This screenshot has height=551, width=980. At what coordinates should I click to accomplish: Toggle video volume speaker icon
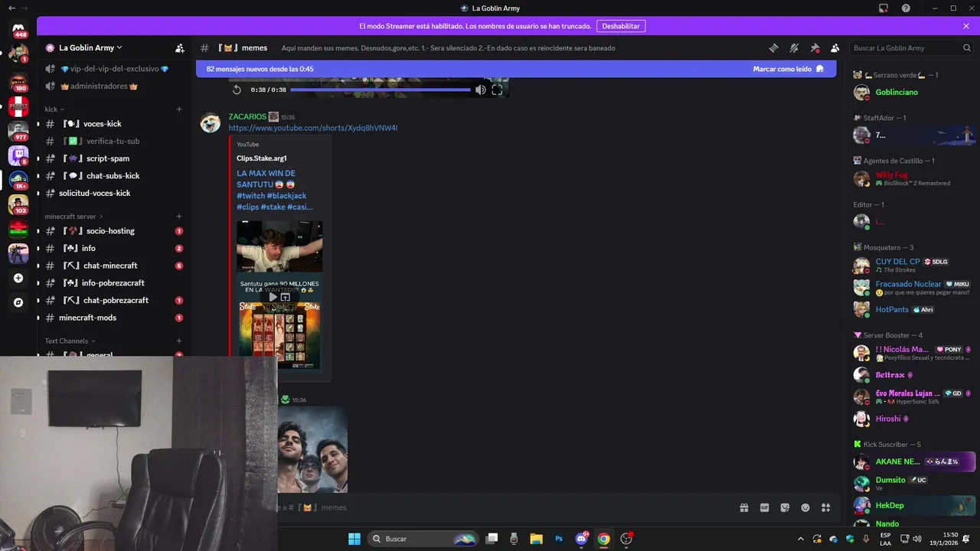(x=480, y=90)
